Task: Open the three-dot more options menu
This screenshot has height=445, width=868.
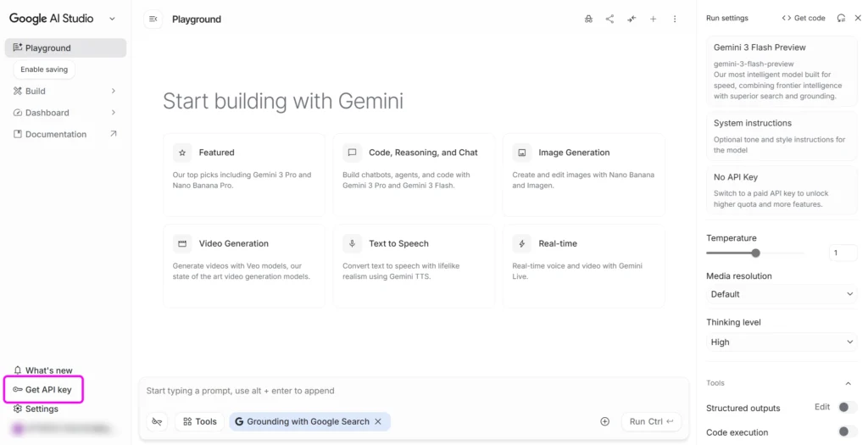Action: (675, 19)
